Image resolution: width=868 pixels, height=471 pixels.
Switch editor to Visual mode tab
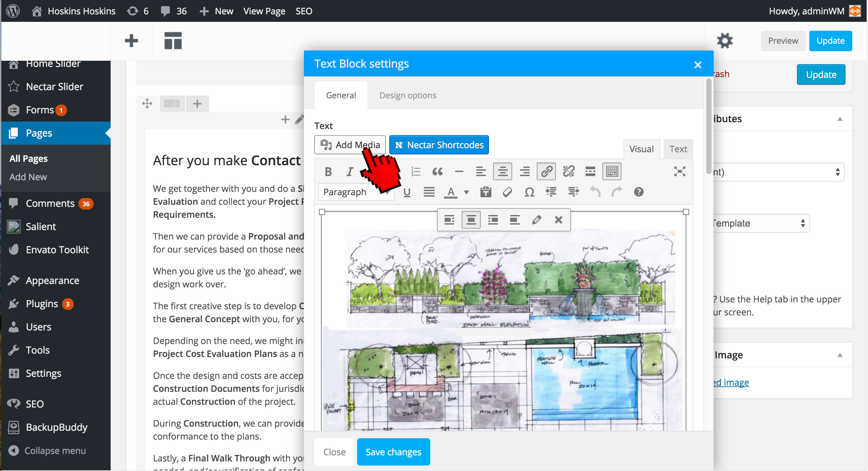(x=641, y=149)
